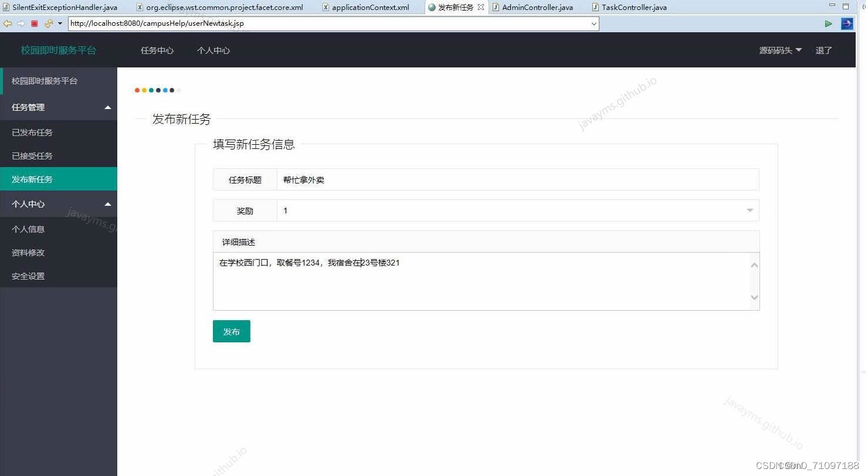Image resolution: width=868 pixels, height=476 pixels.
Task: Click the SilentExitExceptionHandler.java tab file icon
Action: point(6,7)
